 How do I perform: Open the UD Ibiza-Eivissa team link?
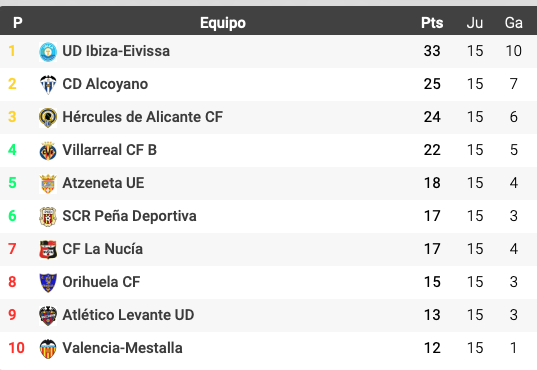pos(116,51)
